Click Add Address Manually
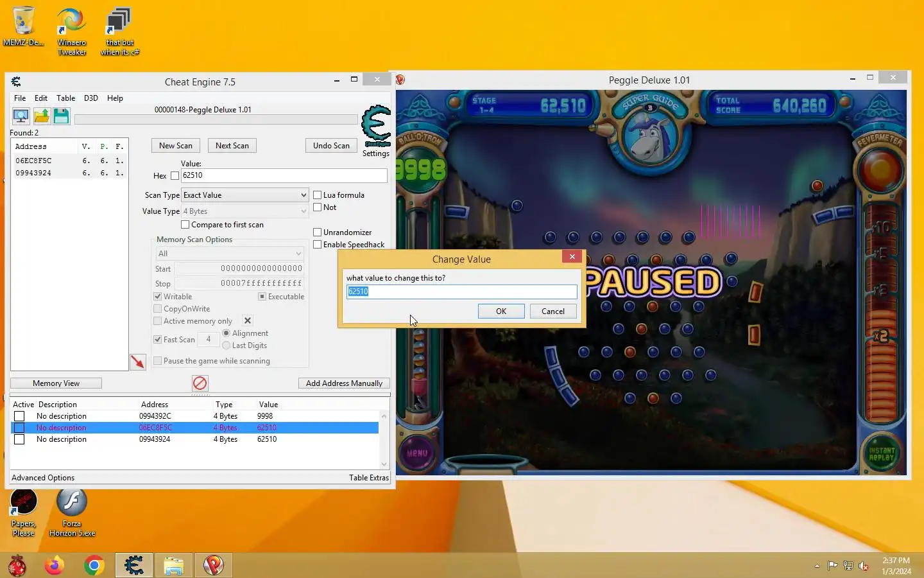The height and width of the screenshot is (578, 924). pos(344,383)
